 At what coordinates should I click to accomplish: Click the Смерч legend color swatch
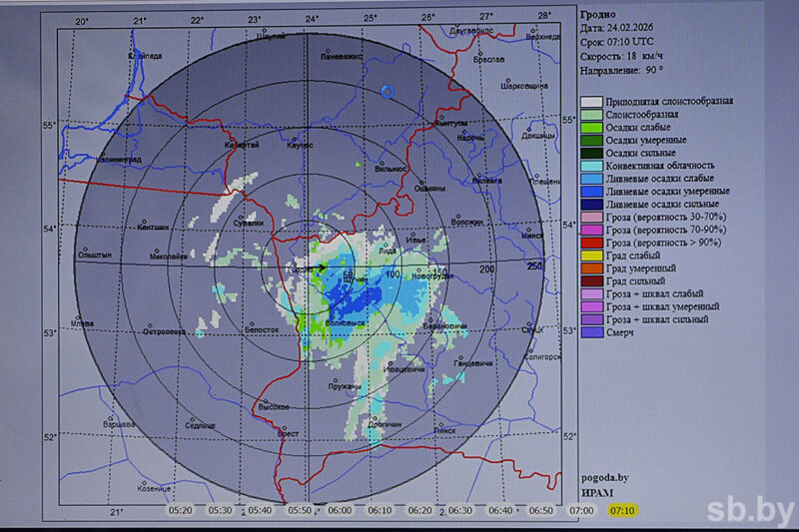[592, 332]
